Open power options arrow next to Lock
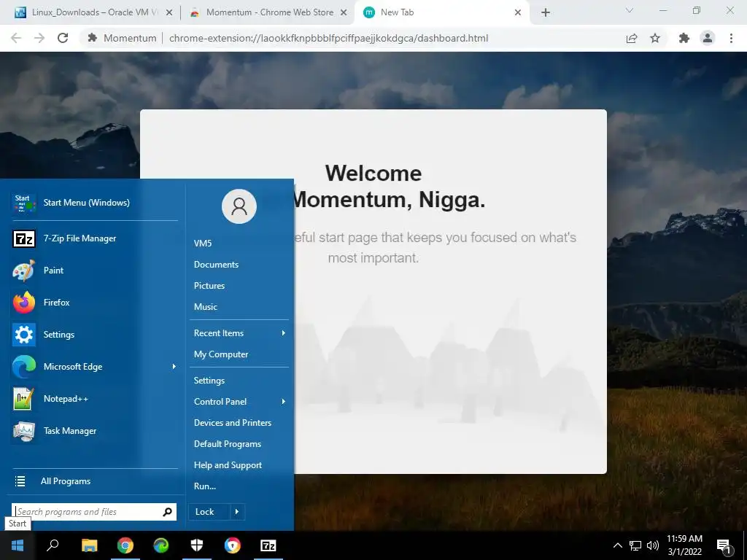 tap(237, 512)
